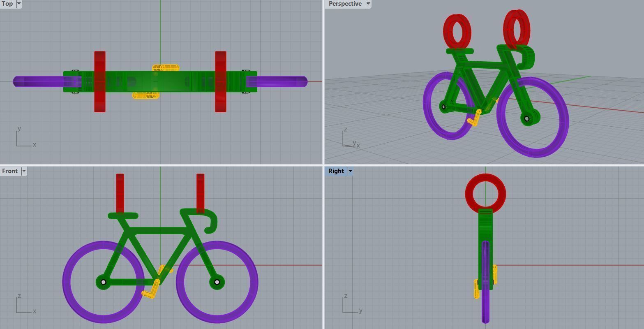Select the rear wheel hub in Front view
Image resolution: width=644 pixels, height=329 pixels.
click(x=103, y=282)
